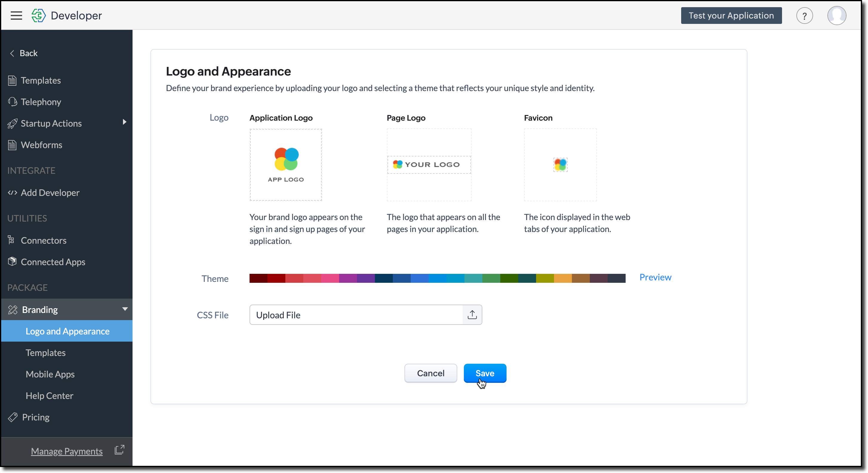Expand the Startup Actions submenu arrow

coord(124,122)
